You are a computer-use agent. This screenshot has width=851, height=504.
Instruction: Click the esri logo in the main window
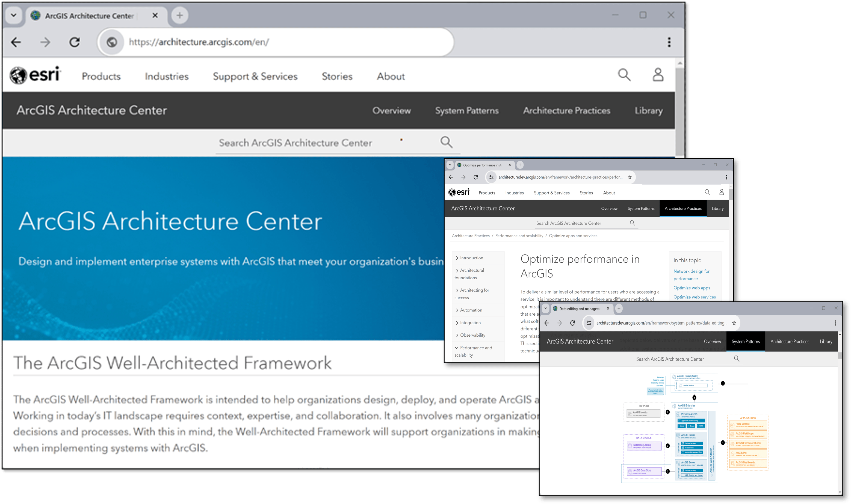coord(35,75)
